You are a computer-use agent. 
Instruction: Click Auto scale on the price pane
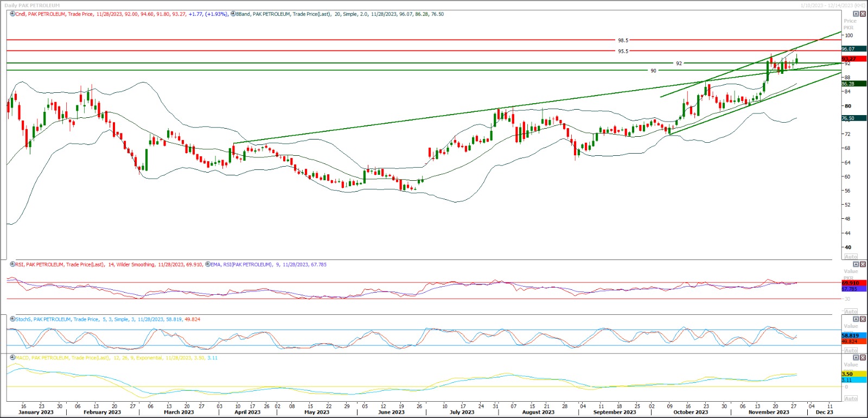coord(851,256)
